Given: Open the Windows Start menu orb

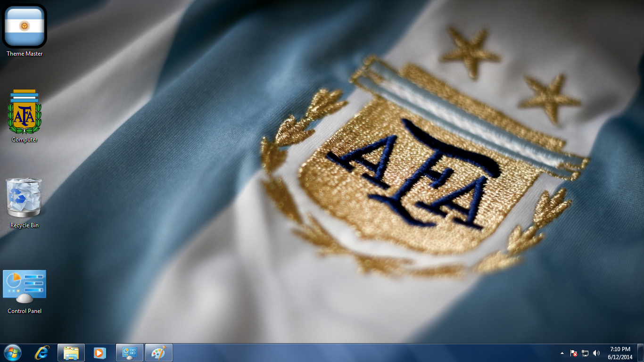Looking at the screenshot, I should (x=13, y=353).
